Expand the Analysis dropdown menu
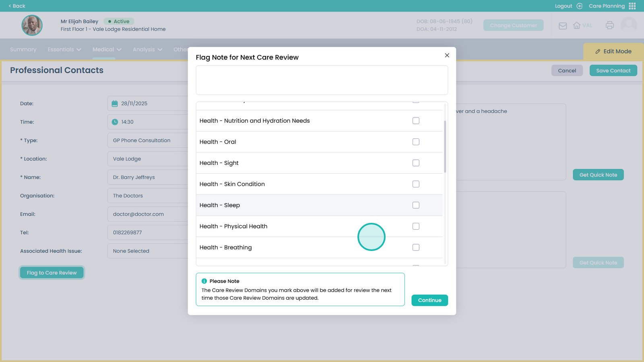This screenshot has height=362, width=644. click(147, 49)
